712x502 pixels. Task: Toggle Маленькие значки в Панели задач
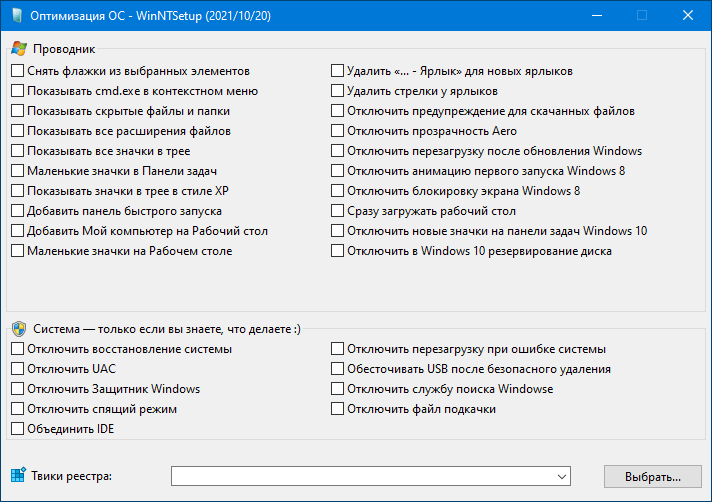coord(17,171)
